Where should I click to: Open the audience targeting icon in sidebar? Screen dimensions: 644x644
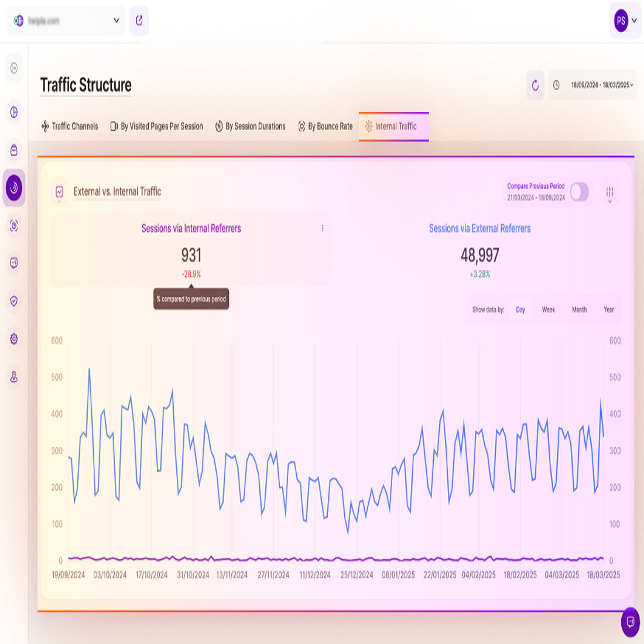pos(13,225)
